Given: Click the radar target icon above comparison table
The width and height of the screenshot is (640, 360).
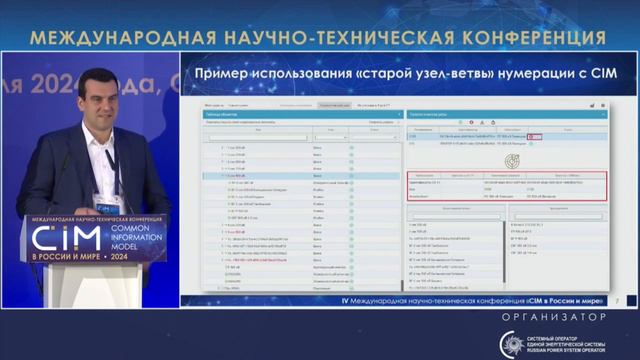Looking at the screenshot, I should point(512,161).
